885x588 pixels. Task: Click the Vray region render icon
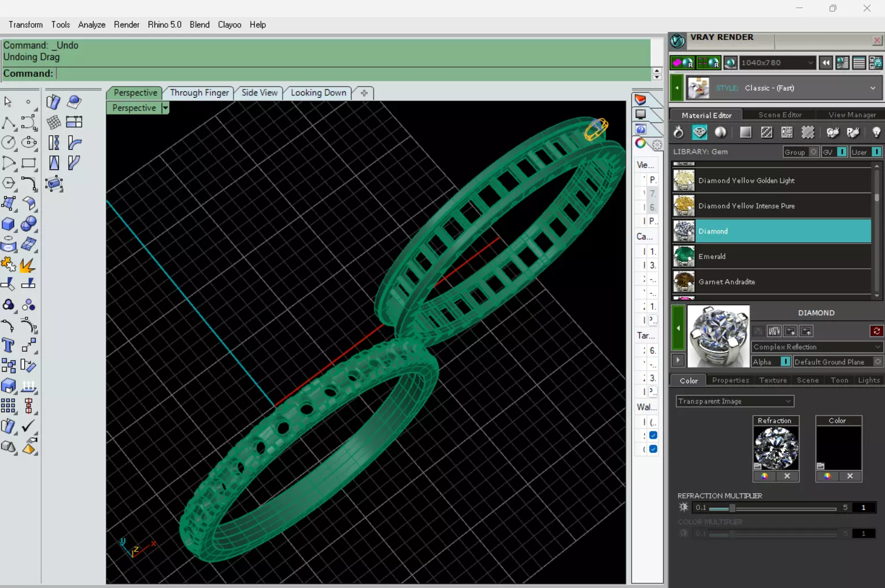[x=708, y=62]
